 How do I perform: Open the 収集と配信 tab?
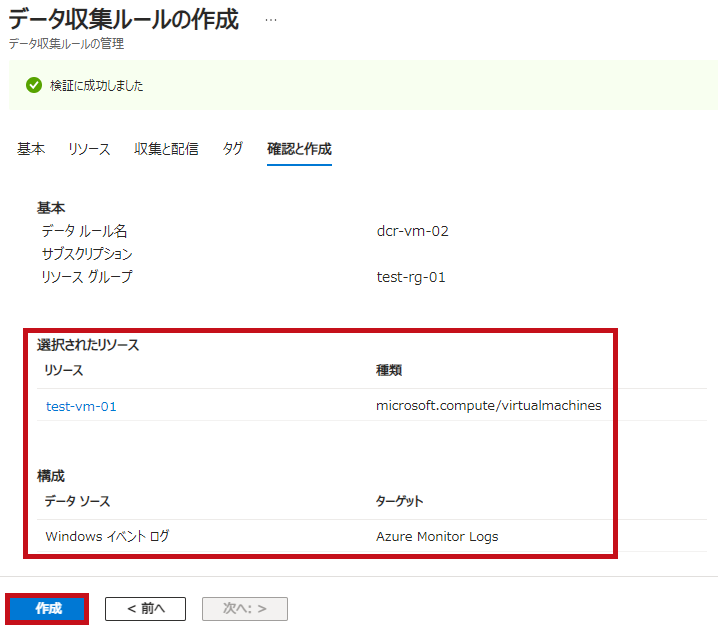point(166,149)
